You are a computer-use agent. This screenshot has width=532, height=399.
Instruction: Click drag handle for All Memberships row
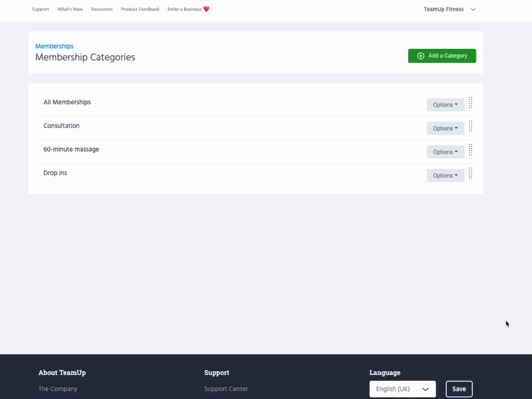[470, 103]
